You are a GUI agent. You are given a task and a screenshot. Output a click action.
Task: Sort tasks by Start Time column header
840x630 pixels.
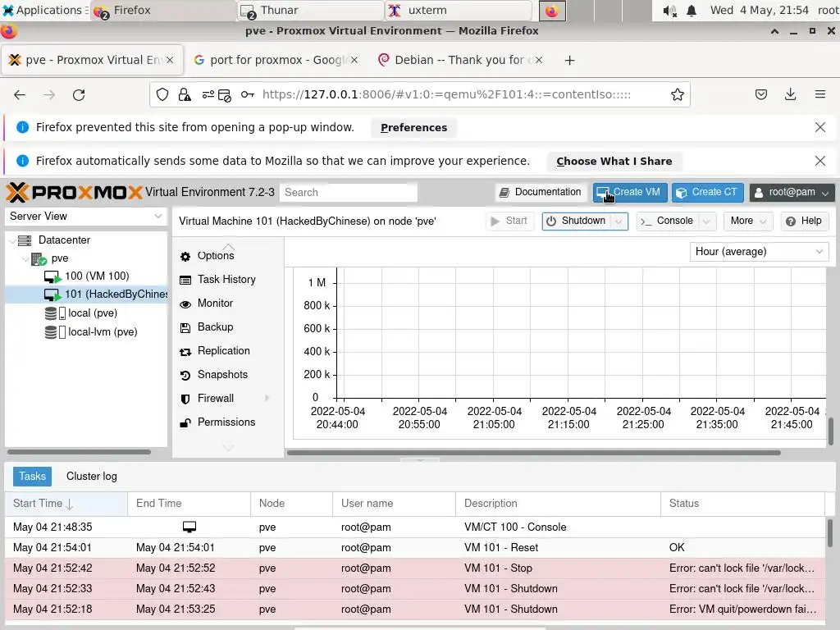click(x=66, y=504)
